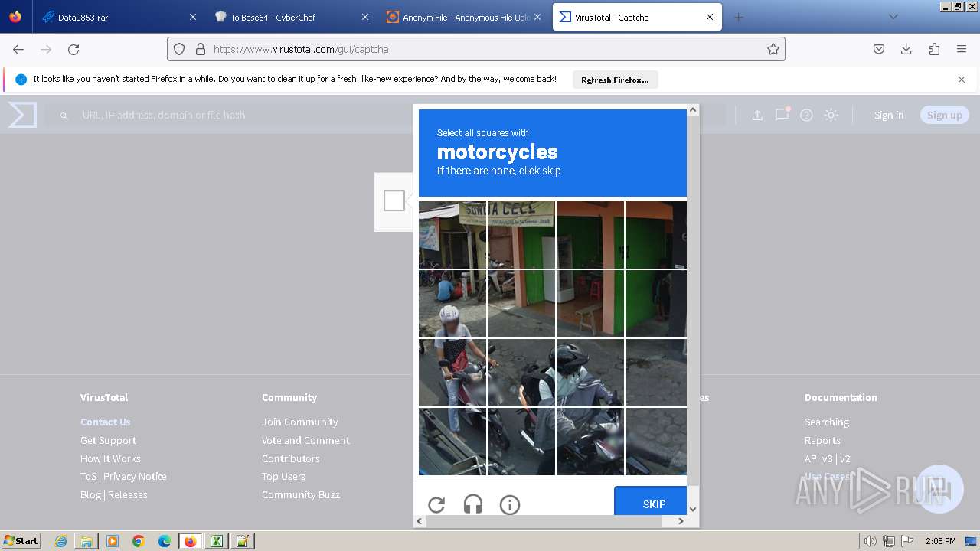Viewport: 980px width, 551px height.
Task: Open Firefox downloads panel
Action: pos(906,49)
